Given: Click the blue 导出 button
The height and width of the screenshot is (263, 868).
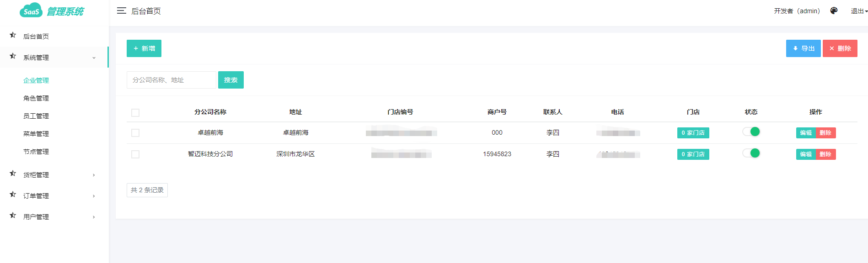Looking at the screenshot, I should (x=803, y=48).
